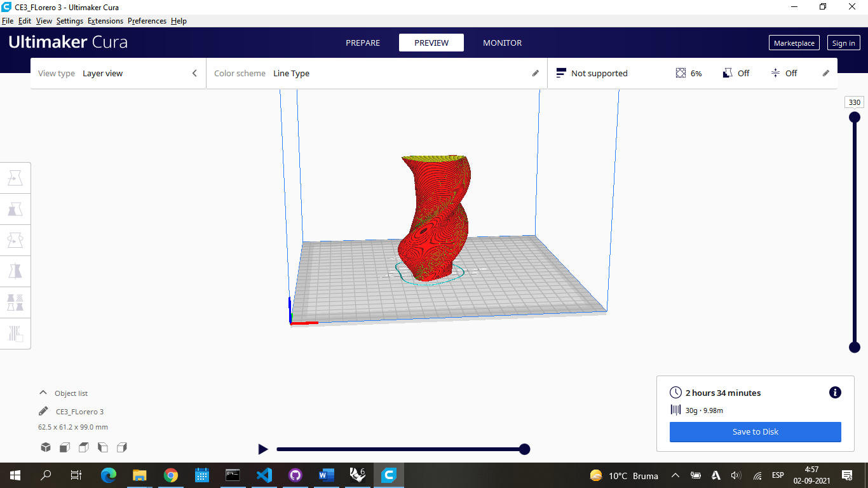Click the Save to Disk button
The image size is (868, 488).
(754, 431)
